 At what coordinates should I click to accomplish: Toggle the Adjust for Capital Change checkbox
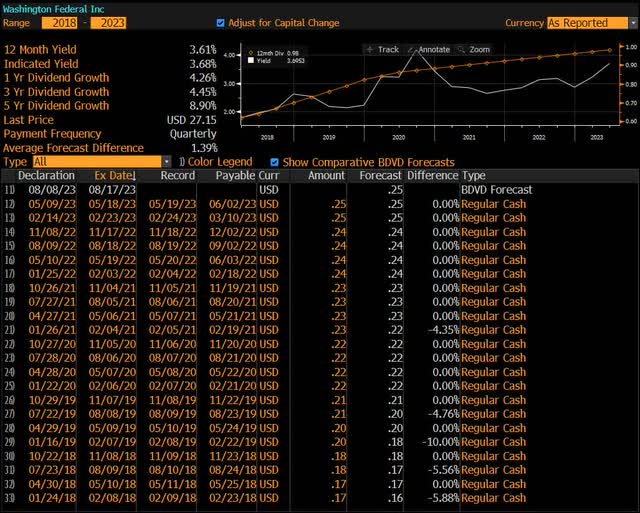[220, 23]
